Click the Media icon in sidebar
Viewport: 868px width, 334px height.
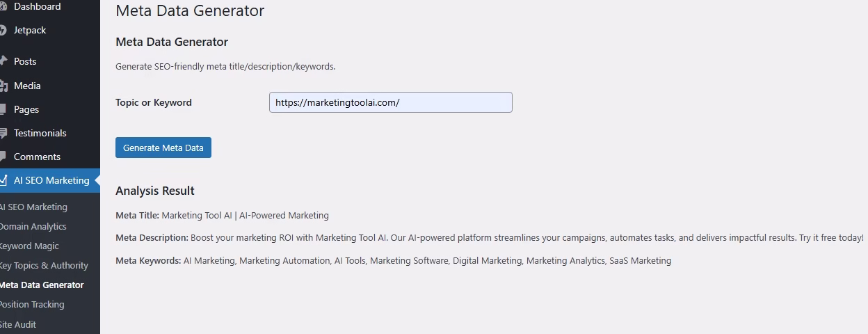click(3, 86)
